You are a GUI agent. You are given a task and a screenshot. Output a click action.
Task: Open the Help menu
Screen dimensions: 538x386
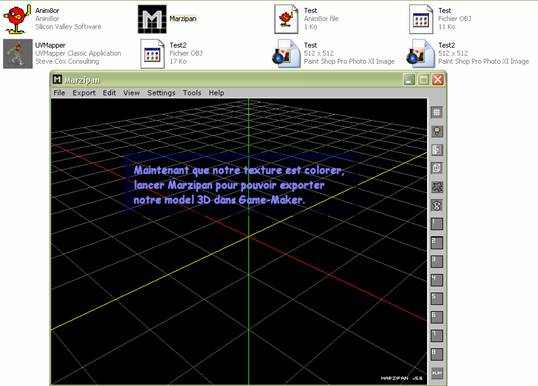[216, 93]
